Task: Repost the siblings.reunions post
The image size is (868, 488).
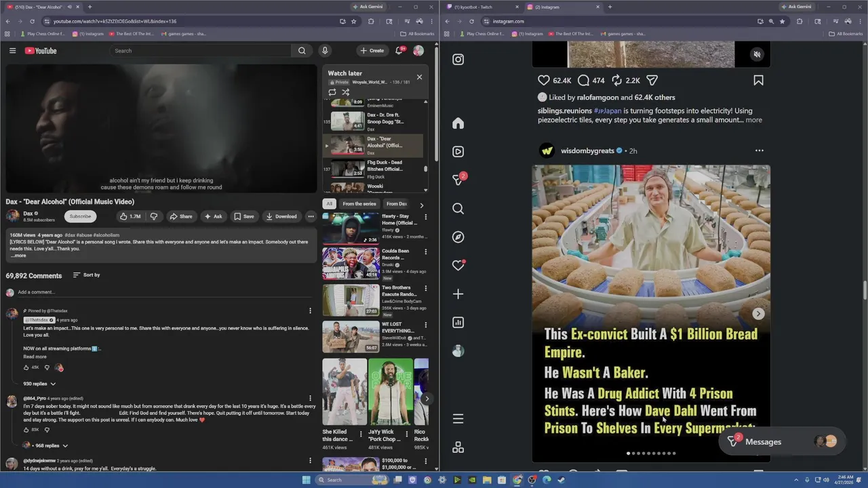Action: pos(617,80)
